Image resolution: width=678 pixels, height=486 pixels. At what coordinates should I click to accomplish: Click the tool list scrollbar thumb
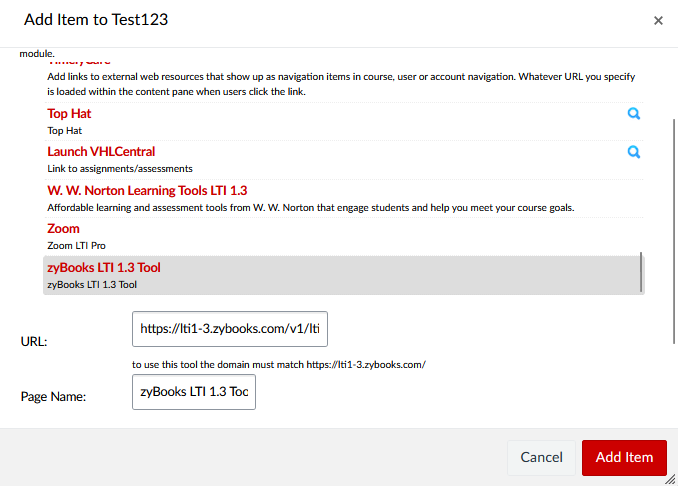click(x=641, y=272)
